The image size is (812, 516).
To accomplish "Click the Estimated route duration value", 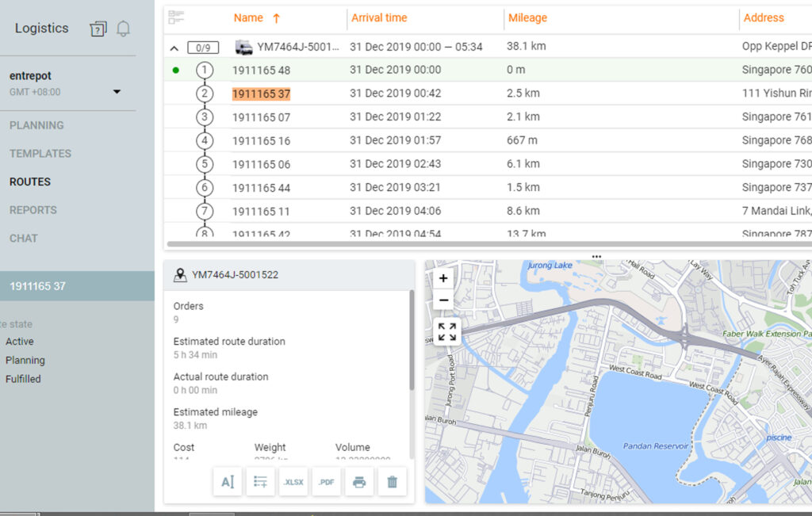I will (195, 355).
